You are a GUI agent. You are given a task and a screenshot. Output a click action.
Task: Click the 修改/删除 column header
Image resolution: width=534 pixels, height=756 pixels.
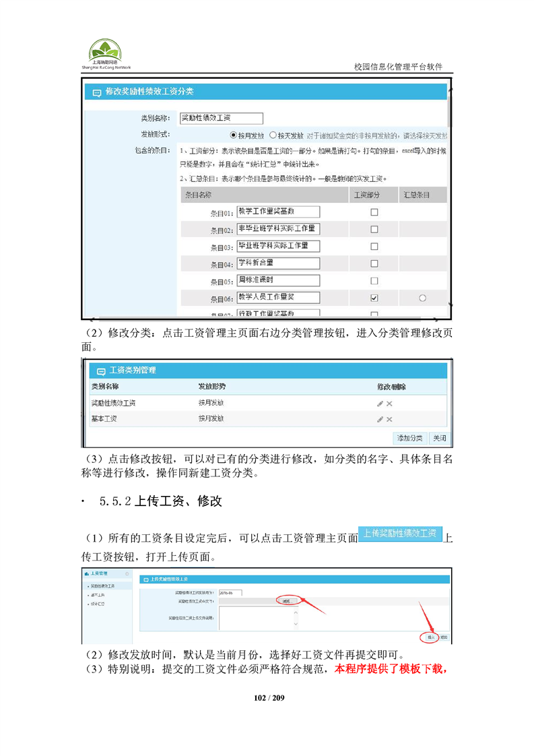(391, 387)
